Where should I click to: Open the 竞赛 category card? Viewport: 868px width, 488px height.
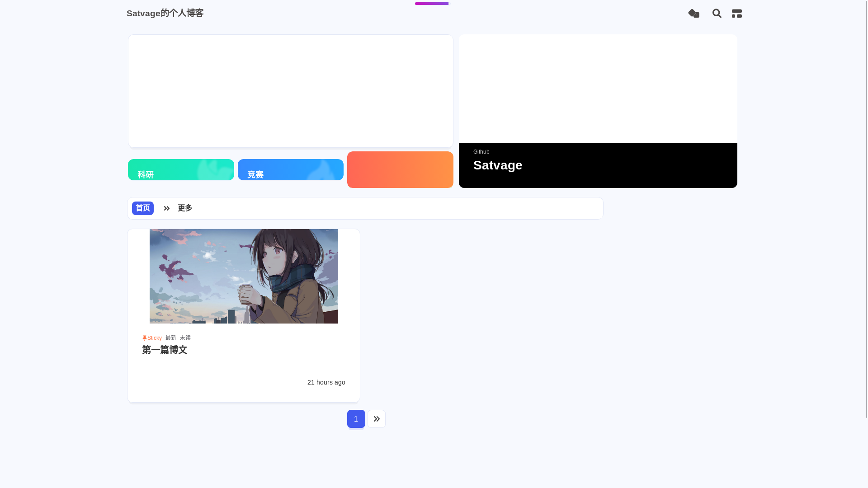click(291, 169)
